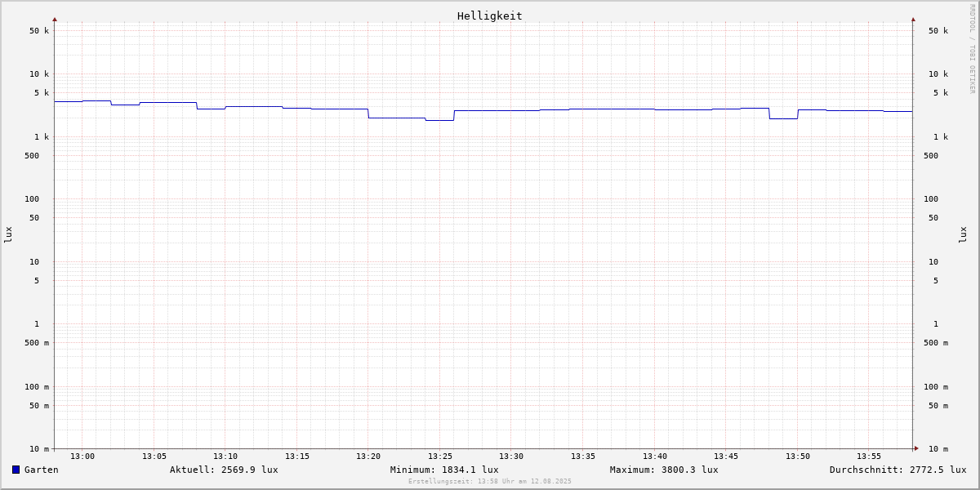Select the 'Maximum: 3800.3 lux' value

(x=664, y=470)
